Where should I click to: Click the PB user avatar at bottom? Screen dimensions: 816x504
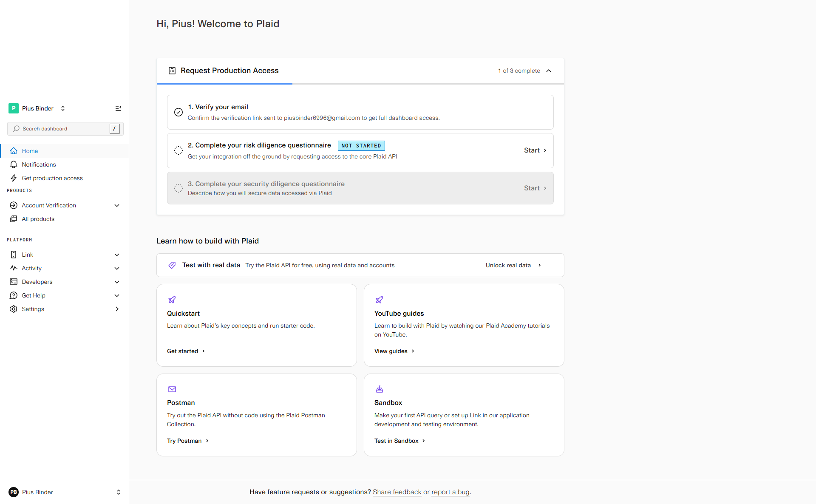(x=14, y=492)
